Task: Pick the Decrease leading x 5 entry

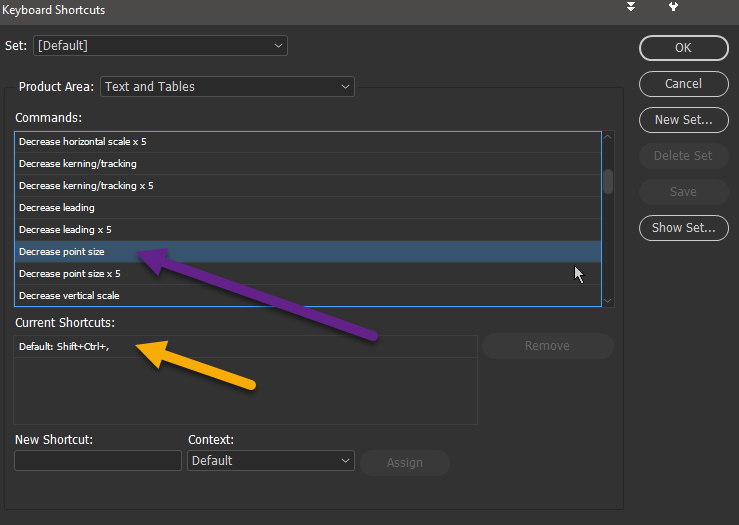Action: [308, 230]
